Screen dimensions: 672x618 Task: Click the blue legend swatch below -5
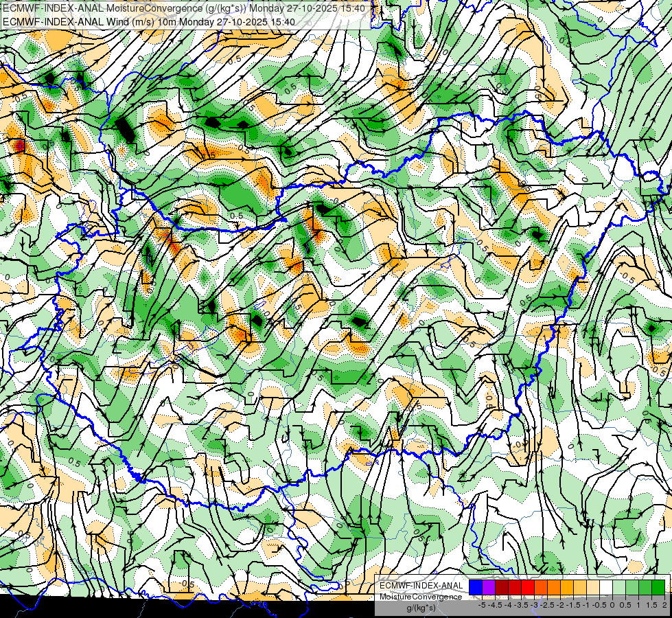(476, 588)
